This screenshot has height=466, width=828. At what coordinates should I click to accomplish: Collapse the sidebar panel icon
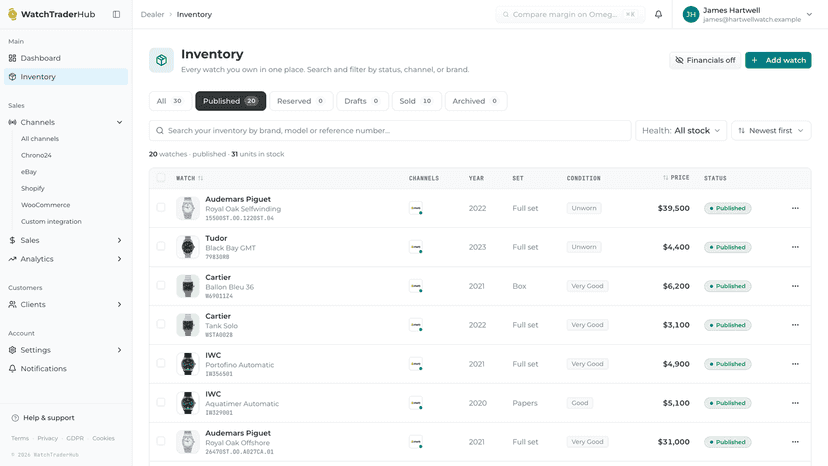[x=116, y=14]
